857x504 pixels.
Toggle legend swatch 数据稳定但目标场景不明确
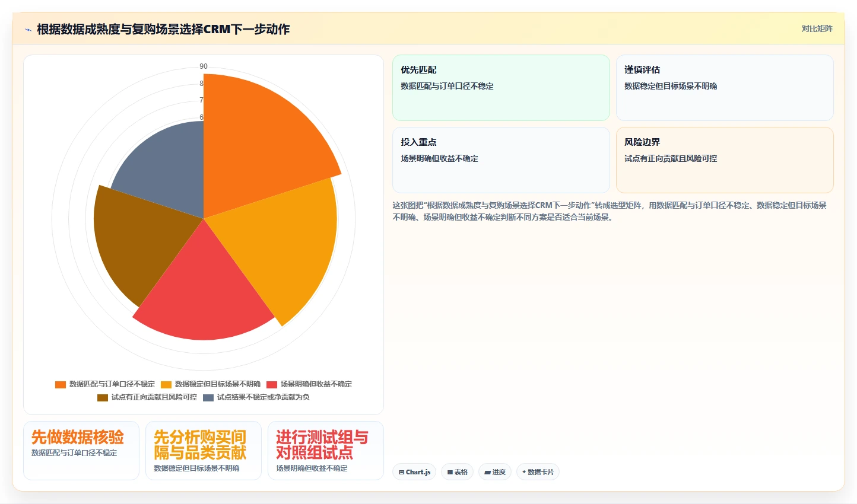(x=166, y=384)
